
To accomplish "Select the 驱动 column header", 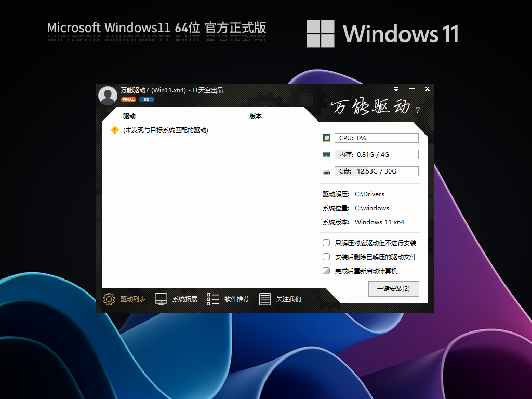I will (x=129, y=116).
